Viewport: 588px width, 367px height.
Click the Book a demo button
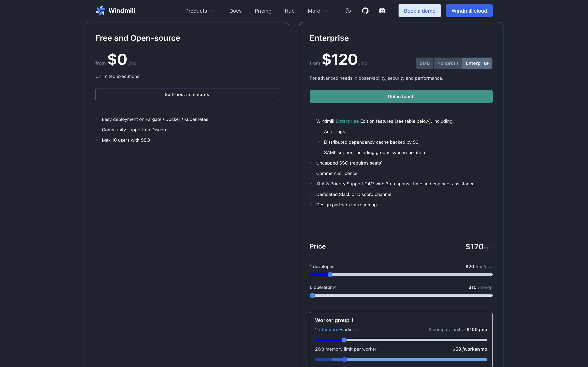[419, 11]
